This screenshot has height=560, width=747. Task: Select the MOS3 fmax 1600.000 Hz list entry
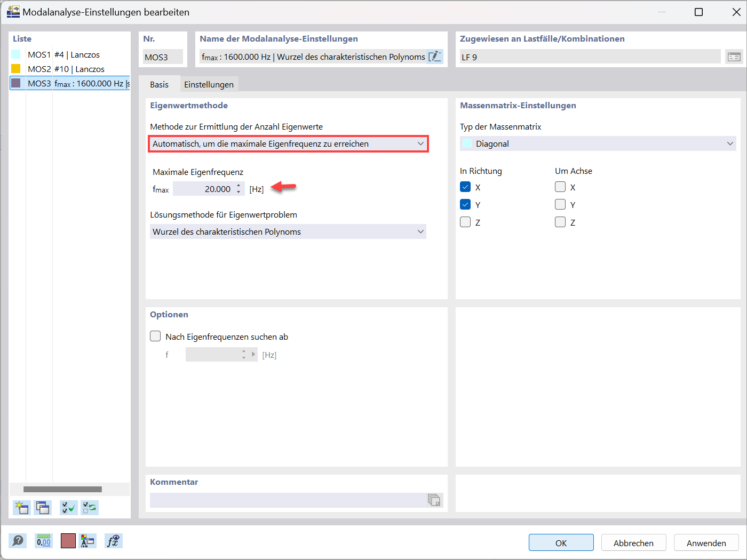point(70,83)
